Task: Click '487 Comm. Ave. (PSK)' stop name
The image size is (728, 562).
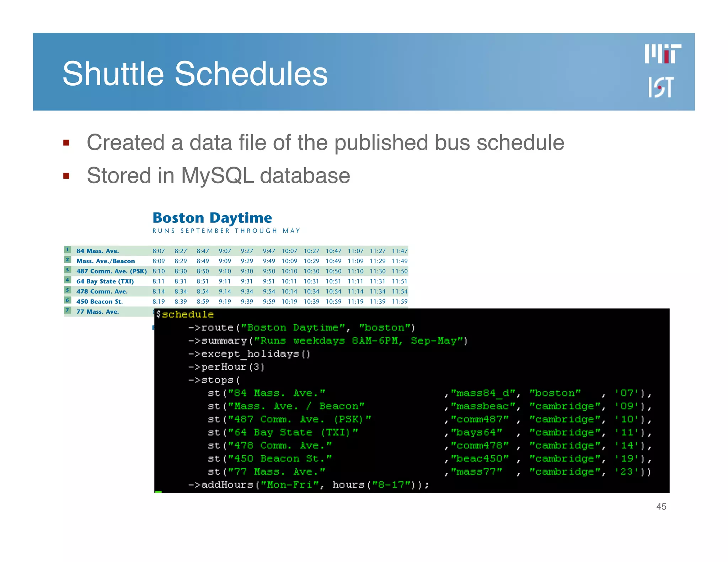Action: pos(112,271)
